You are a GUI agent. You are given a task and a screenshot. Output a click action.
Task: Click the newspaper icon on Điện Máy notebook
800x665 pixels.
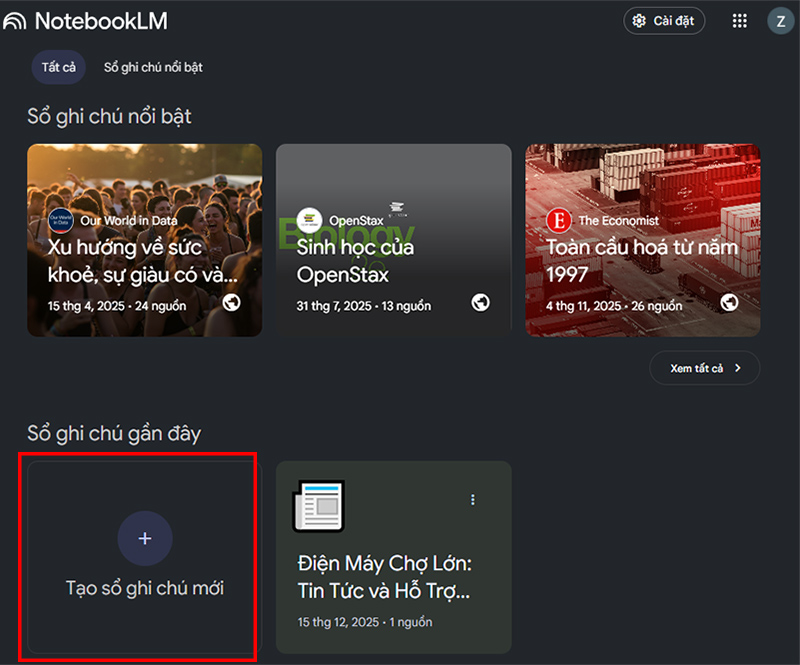pos(317,506)
